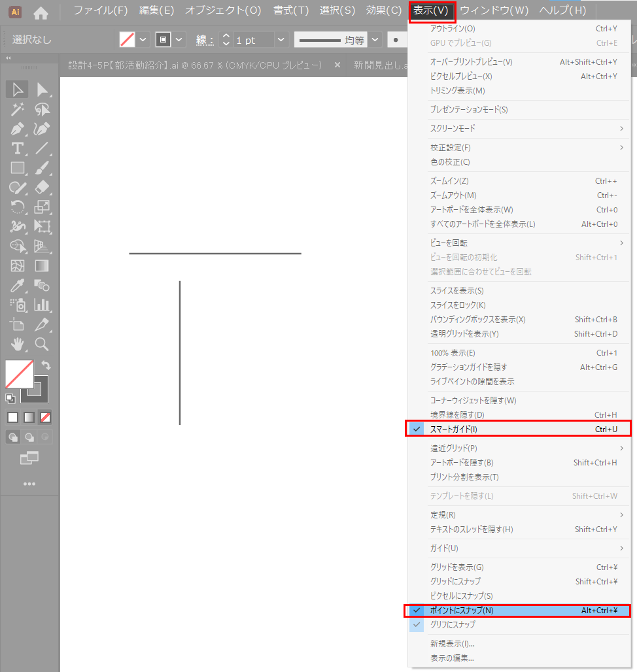Click ズームイン(Z) to zoom in

tap(449, 181)
